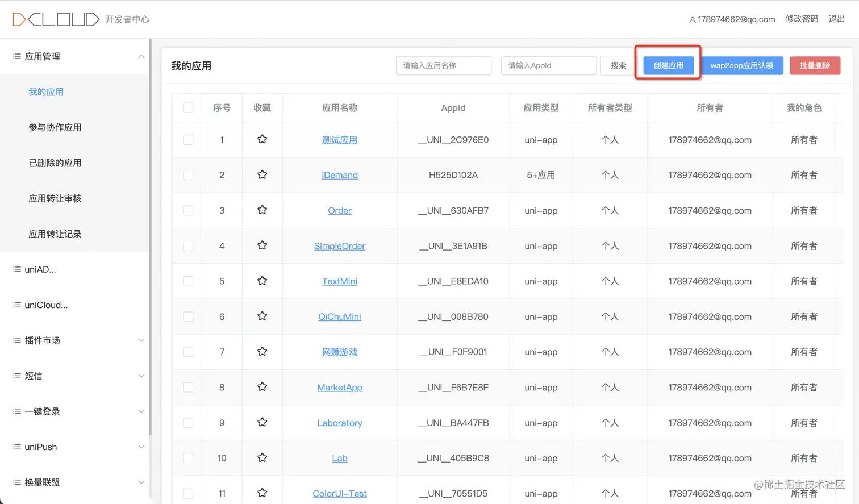This screenshot has width=859, height=504.
Task: Click the sidebar vertical scrollbar
Action: 150,236
